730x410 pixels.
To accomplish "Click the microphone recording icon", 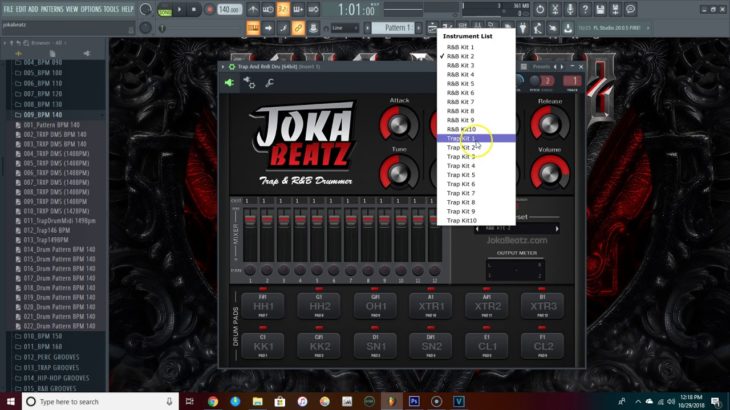I will (570, 9).
